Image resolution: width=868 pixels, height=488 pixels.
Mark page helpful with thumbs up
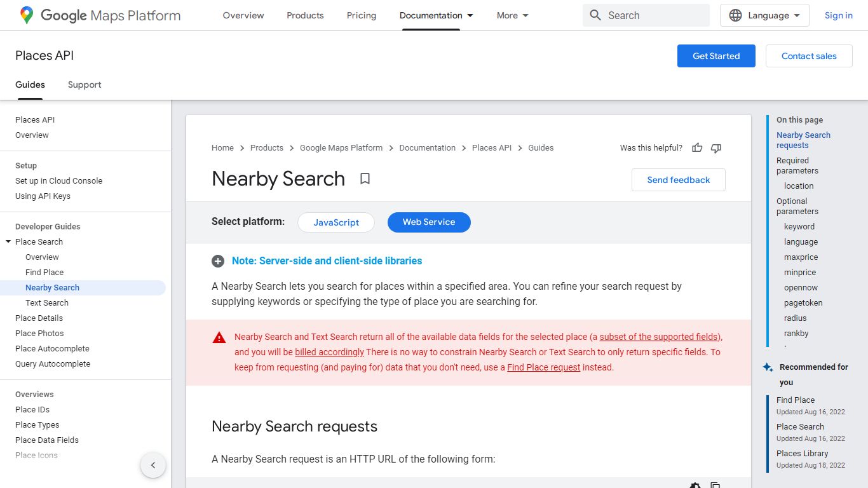[697, 148]
